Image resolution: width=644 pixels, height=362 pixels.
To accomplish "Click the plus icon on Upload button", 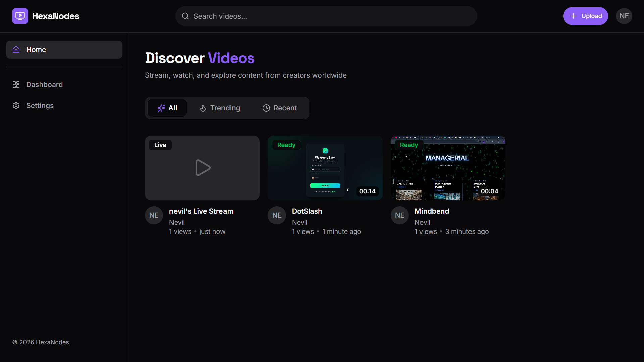I will pyautogui.click(x=574, y=16).
